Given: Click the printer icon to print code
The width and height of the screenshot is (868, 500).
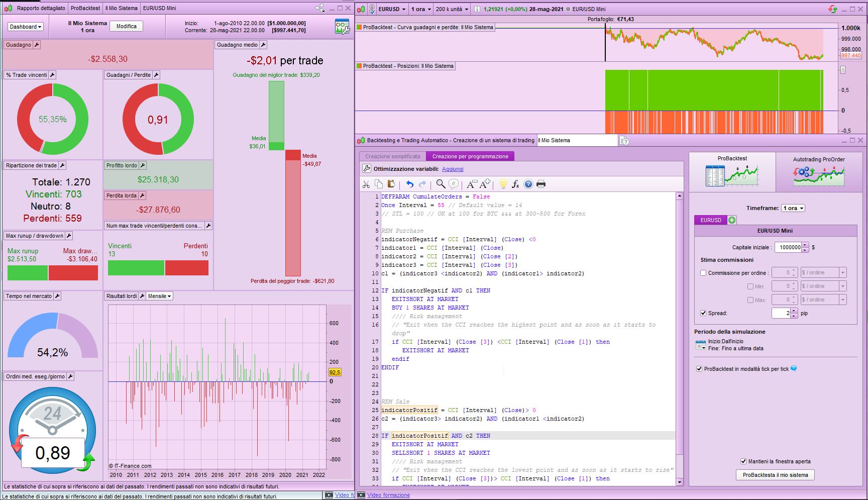Looking at the screenshot, I should pos(541,184).
